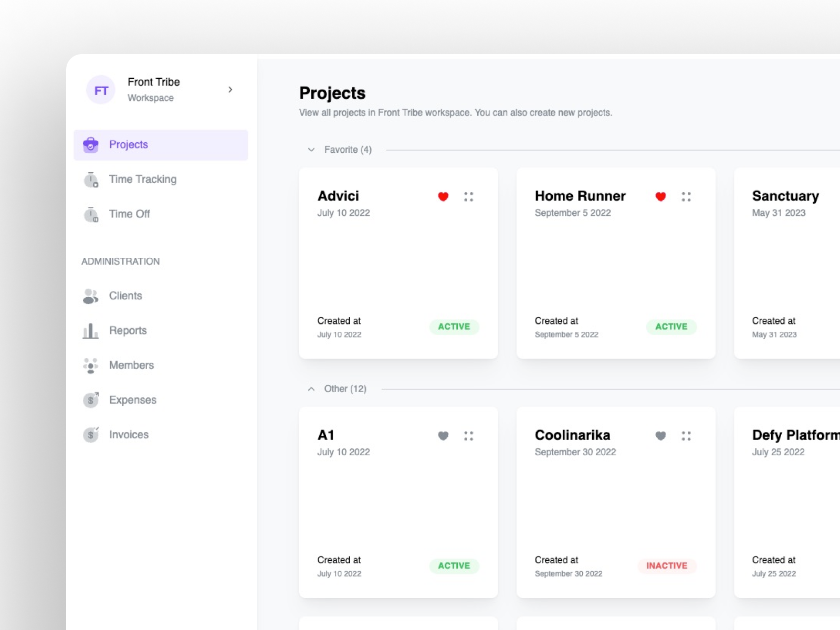Screen dimensions: 840x630
Task: Click the "Created at" label on Advici card
Action: coord(339,321)
